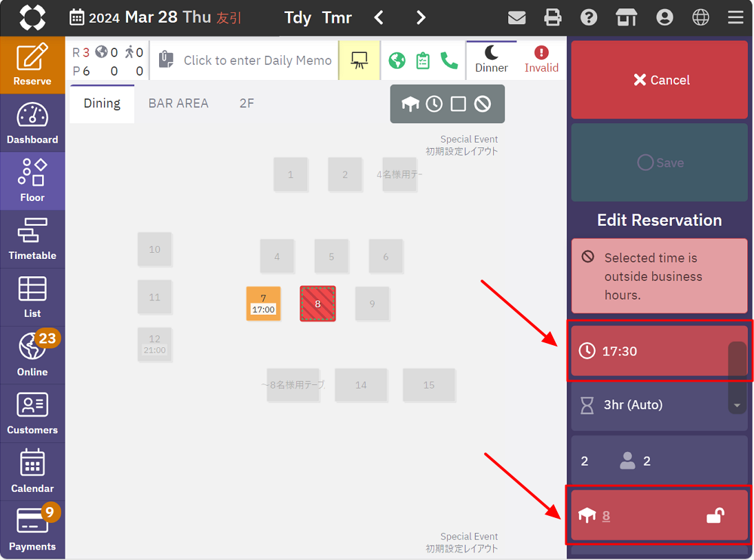The image size is (754, 560).
Task: Click the help question mark icon
Action: click(x=589, y=18)
